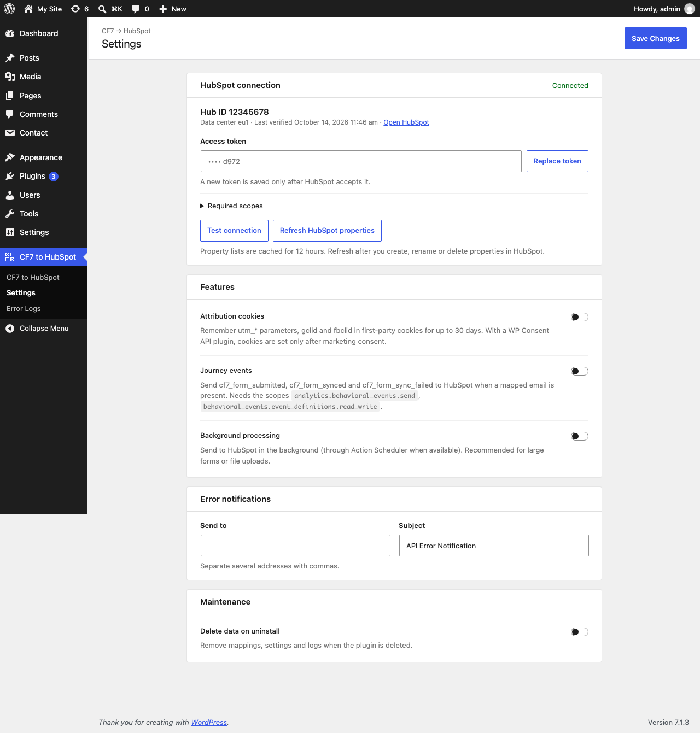Click the Media icon in sidebar
This screenshot has height=733, width=700.
coord(10,77)
